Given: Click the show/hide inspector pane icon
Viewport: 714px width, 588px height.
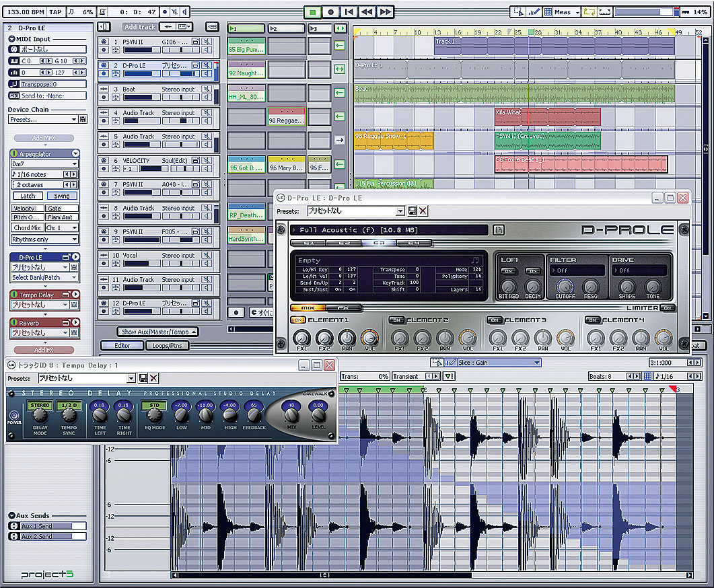Looking at the screenshot, I should pos(104,27).
